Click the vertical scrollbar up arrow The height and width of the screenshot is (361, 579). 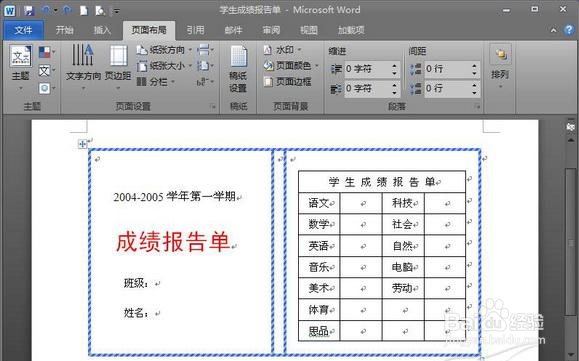[571, 140]
